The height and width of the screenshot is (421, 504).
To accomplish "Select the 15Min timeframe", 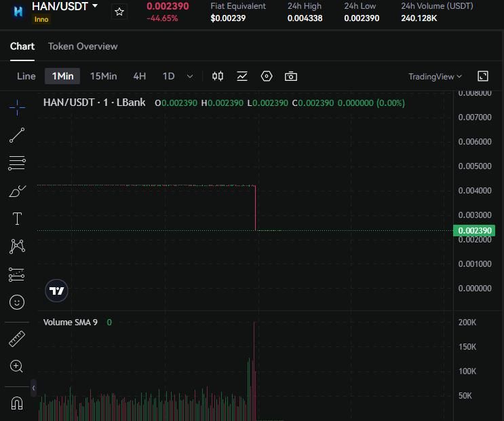I will pos(103,76).
